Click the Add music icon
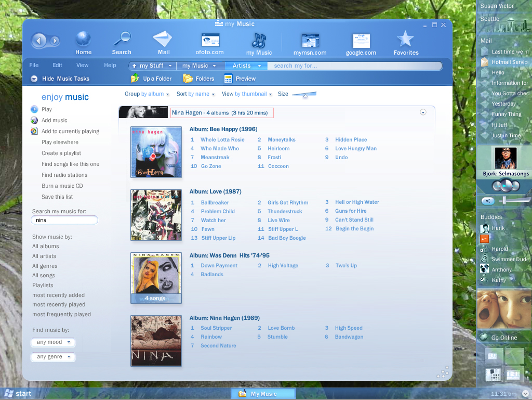This screenshot has width=532, height=400. pyautogui.click(x=34, y=120)
